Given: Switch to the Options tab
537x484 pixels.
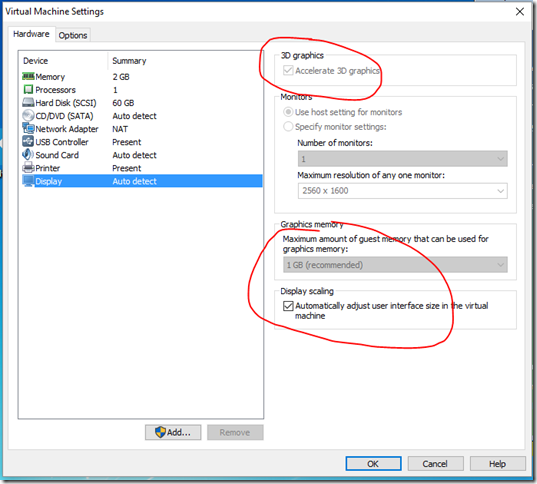Looking at the screenshot, I should [x=73, y=35].
